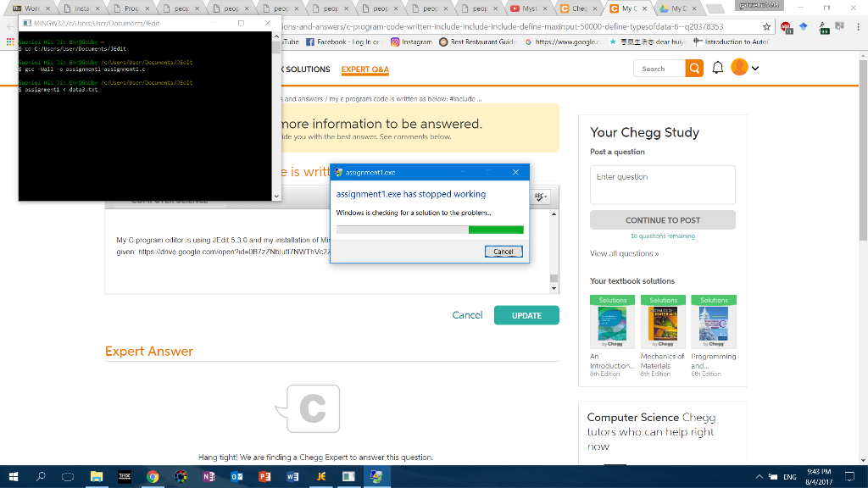Click the orange Chegg search magnifier
The image size is (868, 488).
[693, 69]
